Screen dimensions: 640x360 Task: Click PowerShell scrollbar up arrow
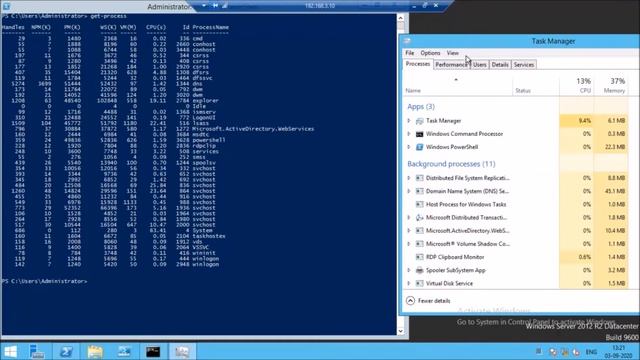[x=400, y=18]
